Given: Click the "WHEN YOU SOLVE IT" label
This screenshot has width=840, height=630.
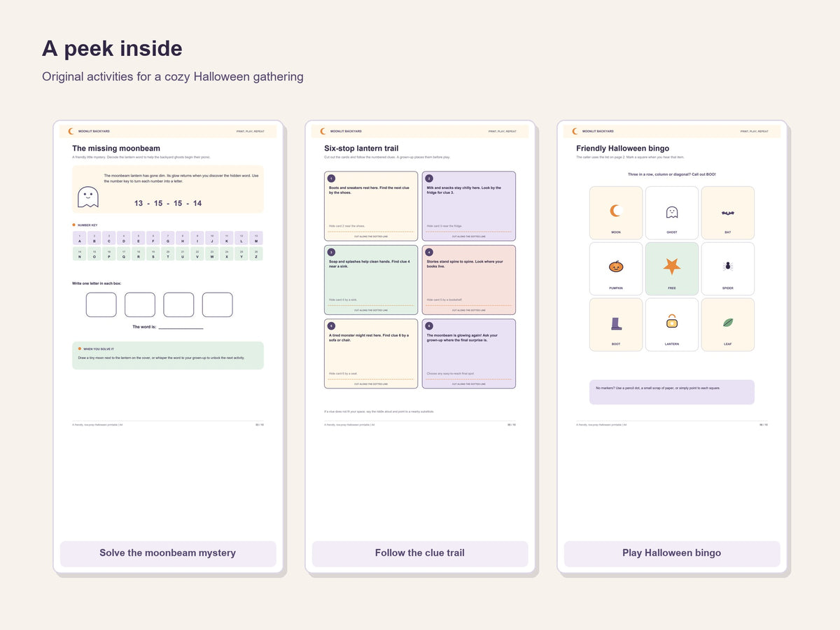Looking at the screenshot, I should [x=99, y=349].
